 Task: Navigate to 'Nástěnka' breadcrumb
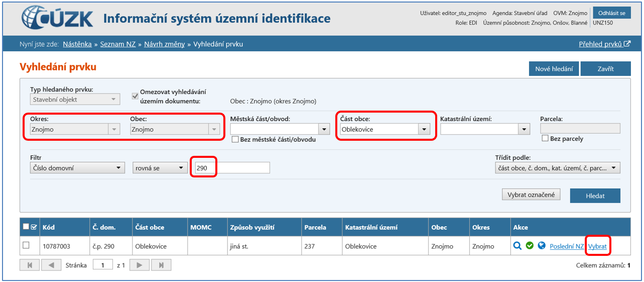tap(77, 44)
